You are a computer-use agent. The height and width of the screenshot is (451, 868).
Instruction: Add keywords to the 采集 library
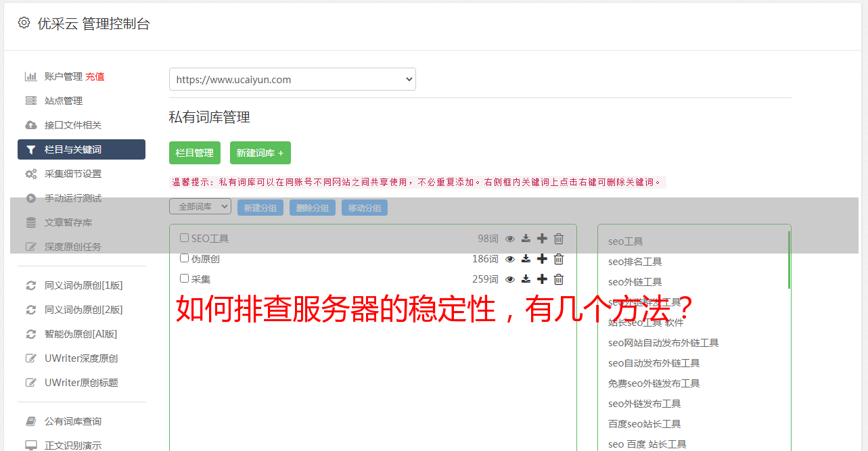point(542,279)
